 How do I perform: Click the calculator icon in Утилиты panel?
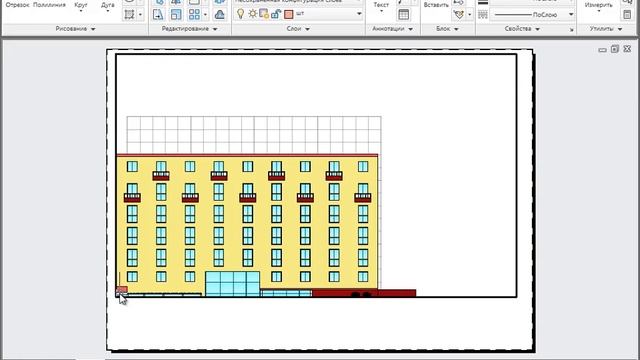627,15
